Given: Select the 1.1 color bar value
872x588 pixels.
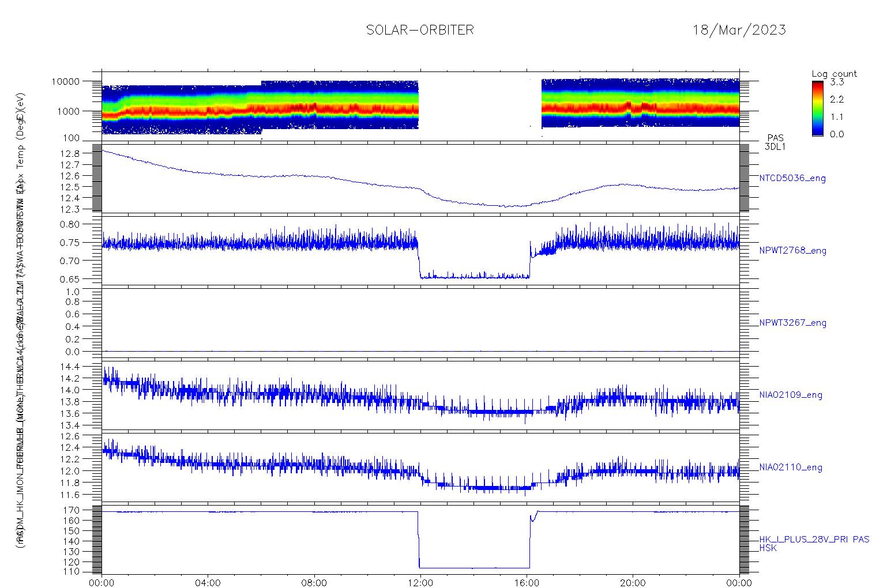Looking at the screenshot, I should pos(837,116).
